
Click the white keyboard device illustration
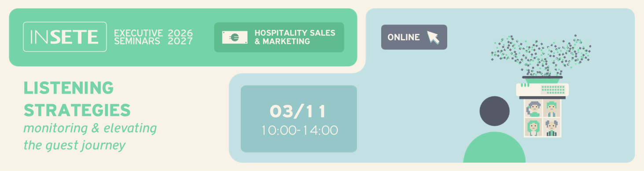[x=542, y=90]
